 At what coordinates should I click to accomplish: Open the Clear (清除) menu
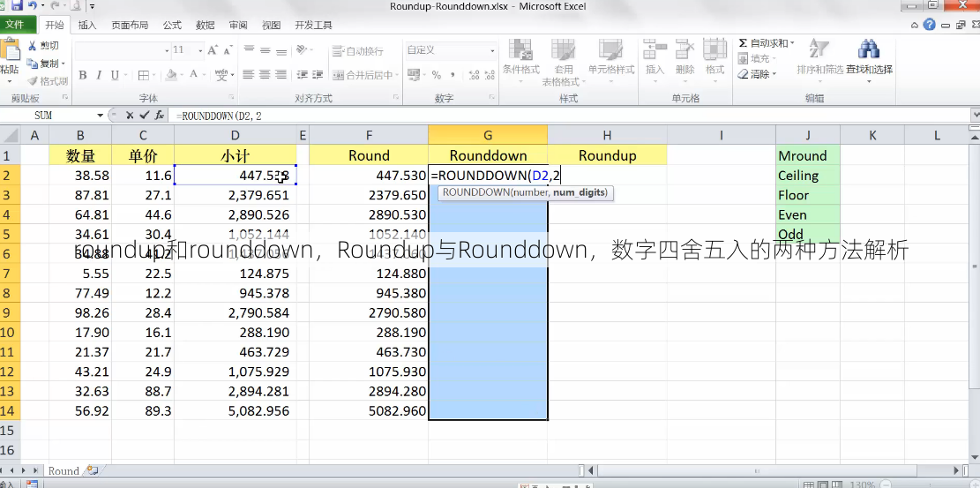click(756, 74)
